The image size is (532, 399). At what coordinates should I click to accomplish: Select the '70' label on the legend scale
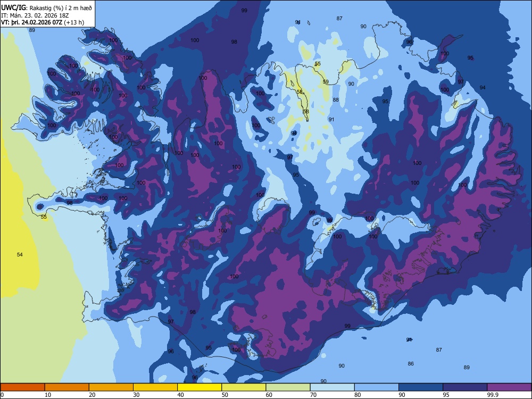[313, 395]
